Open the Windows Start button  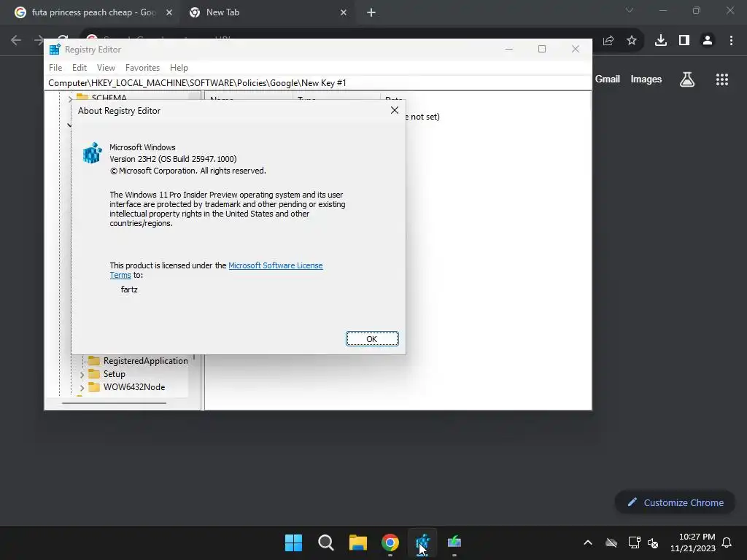[293, 542]
